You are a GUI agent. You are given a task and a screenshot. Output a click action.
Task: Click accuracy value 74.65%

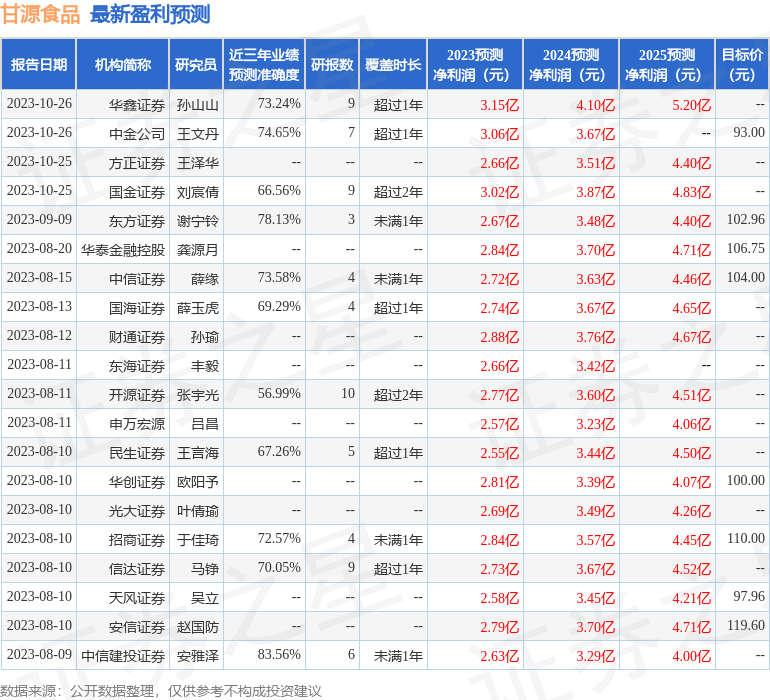279,132
